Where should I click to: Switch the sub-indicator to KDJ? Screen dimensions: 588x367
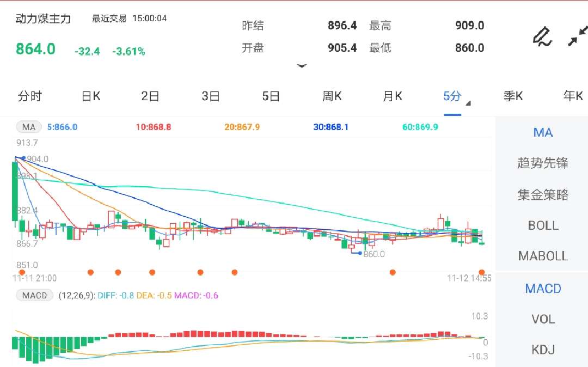(542, 350)
